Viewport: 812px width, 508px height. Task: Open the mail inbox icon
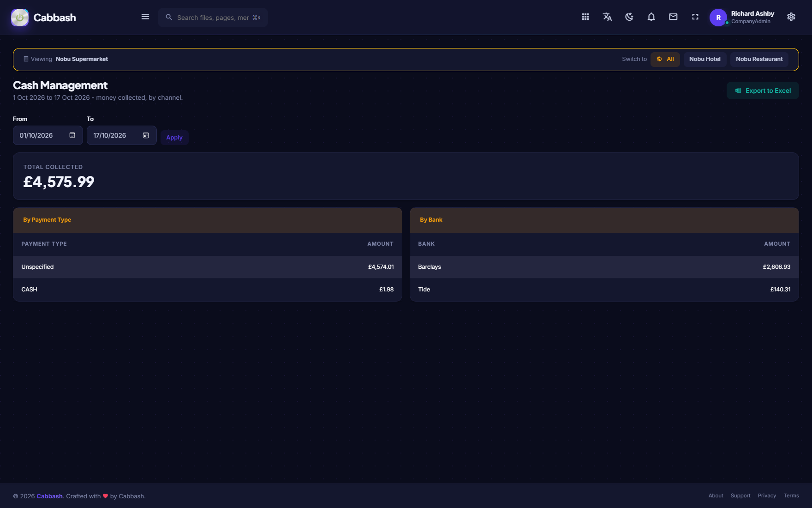point(673,17)
